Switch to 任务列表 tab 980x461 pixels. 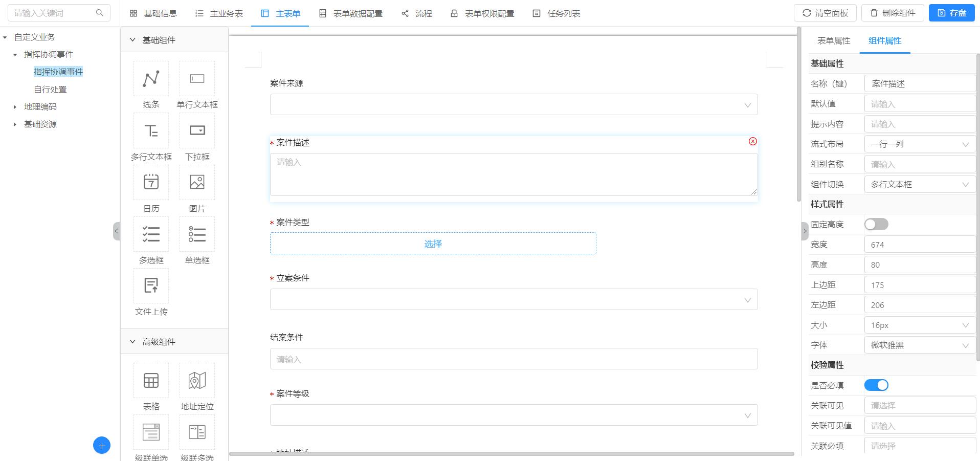click(x=556, y=13)
